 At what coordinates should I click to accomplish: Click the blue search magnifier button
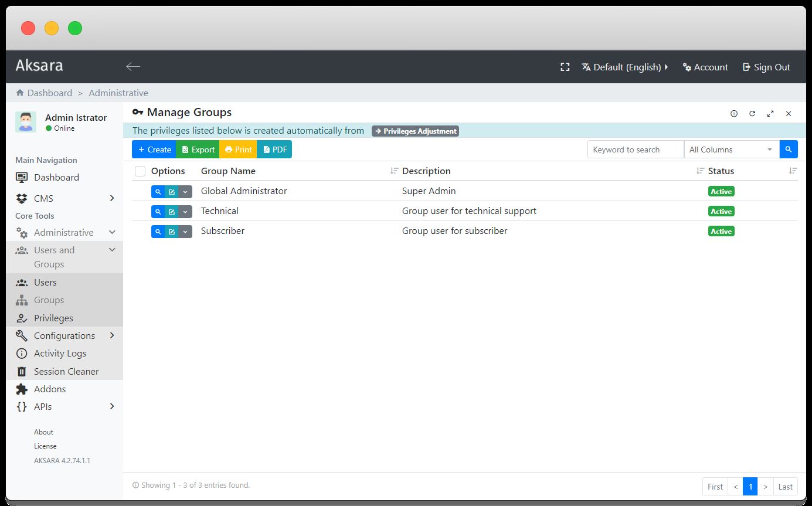pos(789,150)
